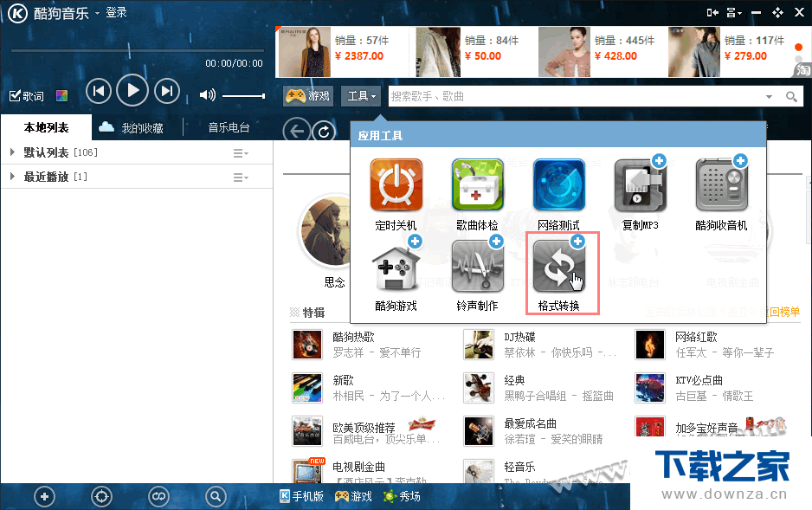Go back with the left arrow button
Viewport: 812px width, 510px height.
tap(296, 132)
